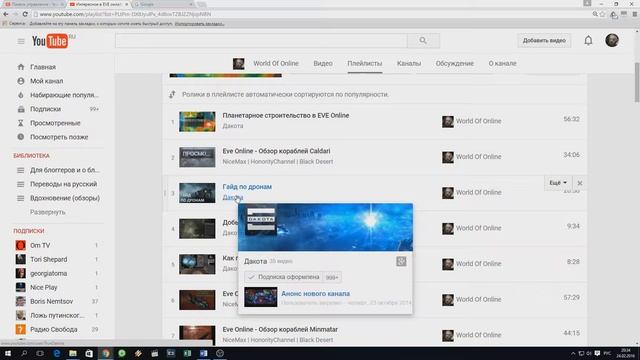Click the Дакота channel banner in popup

325,227
